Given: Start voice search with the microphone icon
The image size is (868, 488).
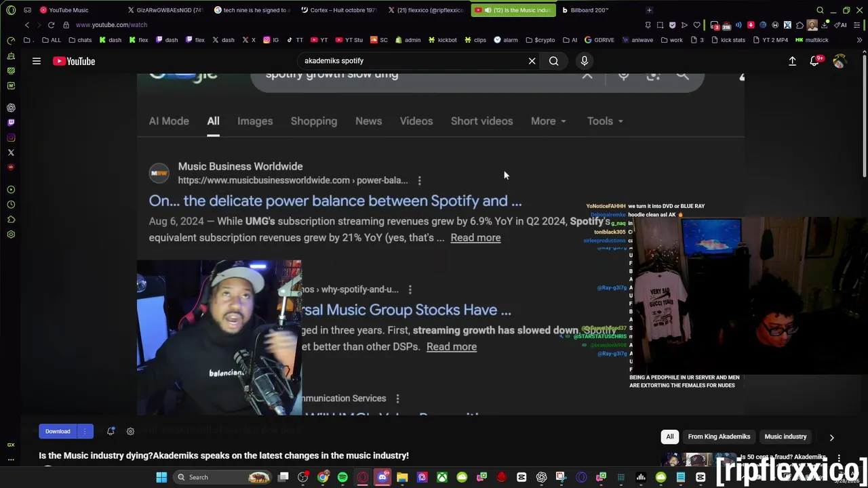Looking at the screenshot, I should coord(584,61).
